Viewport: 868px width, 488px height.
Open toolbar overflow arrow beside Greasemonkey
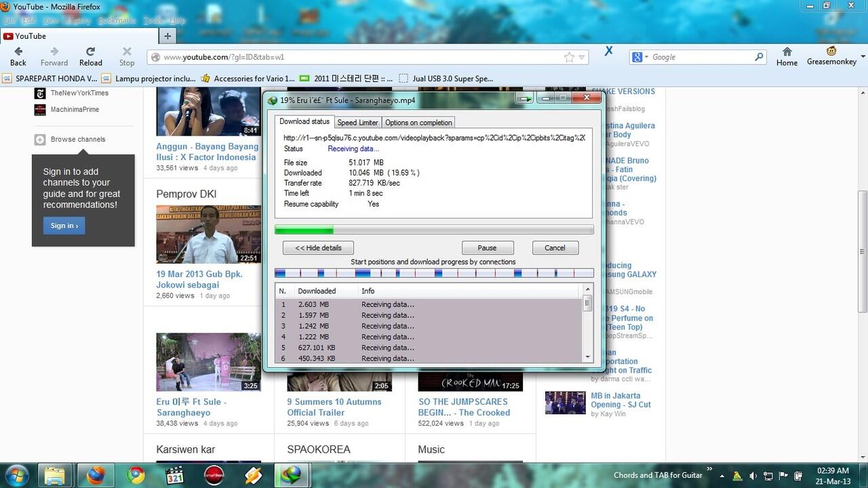[x=863, y=57]
